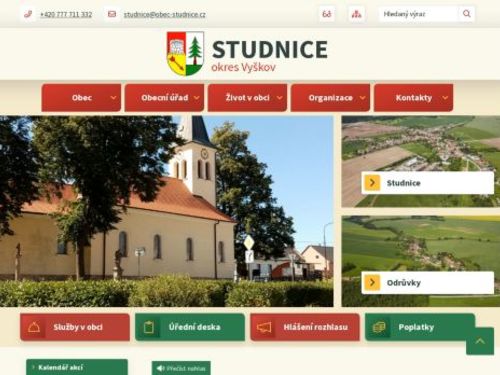Open the Hlášení rozhlasu button

tap(305, 327)
